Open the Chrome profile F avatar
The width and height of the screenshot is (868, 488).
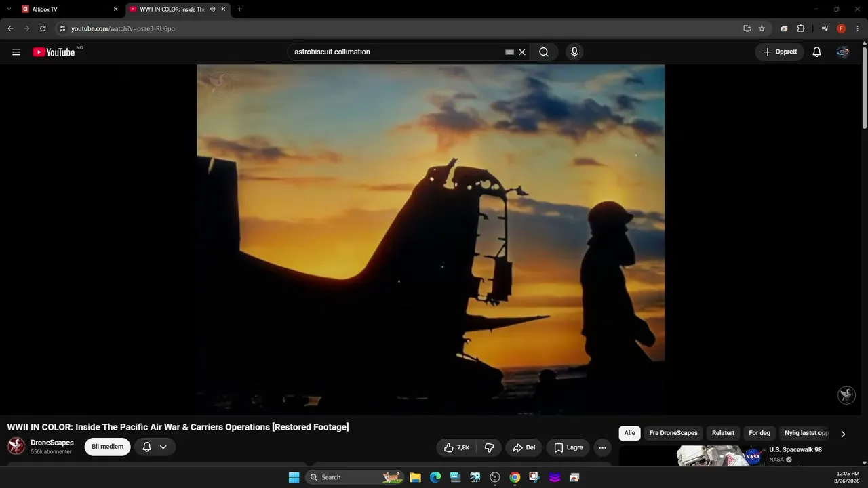[842, 28]
